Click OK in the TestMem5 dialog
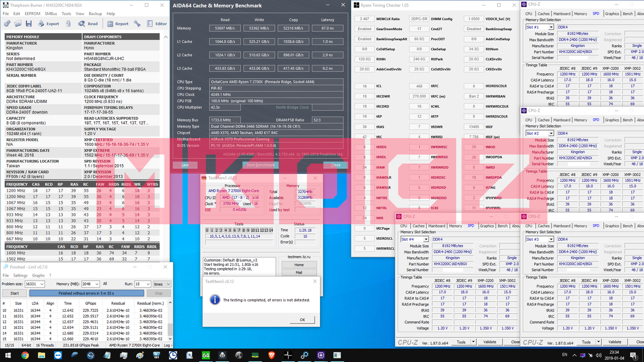Screen dimensions: 644x362 pos(302,320)
